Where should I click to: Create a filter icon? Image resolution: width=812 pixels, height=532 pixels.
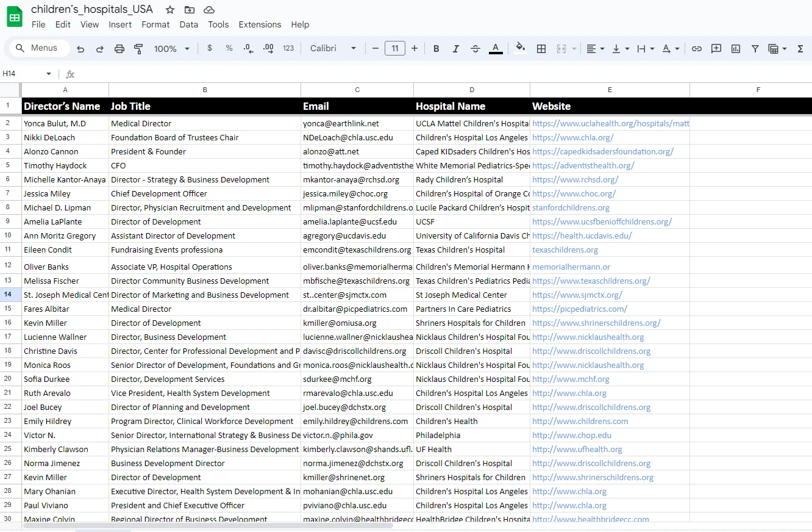coord(755,49)
